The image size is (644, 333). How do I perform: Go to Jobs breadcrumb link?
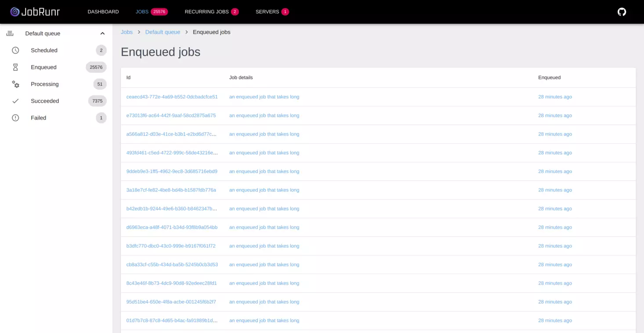point(127,32)
